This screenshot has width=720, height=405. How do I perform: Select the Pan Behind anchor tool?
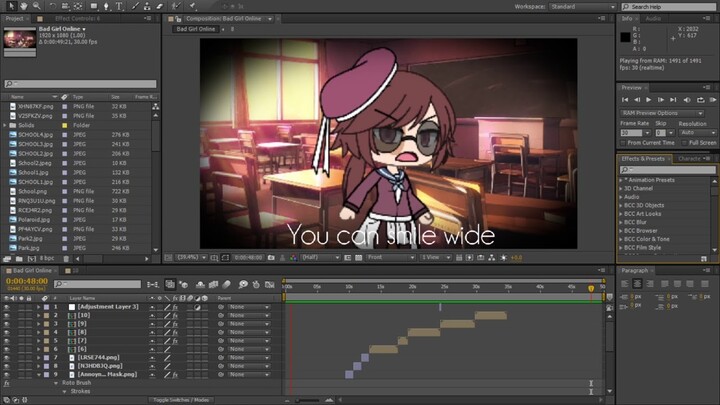(78, 6)
